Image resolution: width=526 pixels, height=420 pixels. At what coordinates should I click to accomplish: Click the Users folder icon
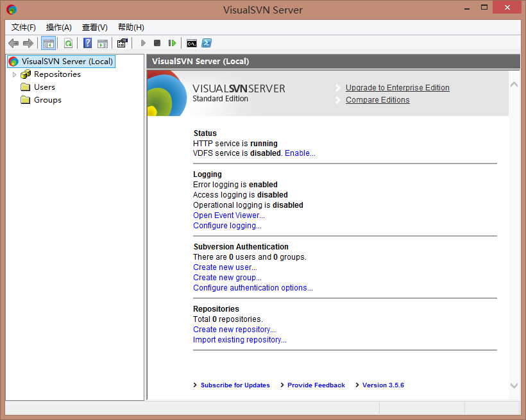coord(26,87)
